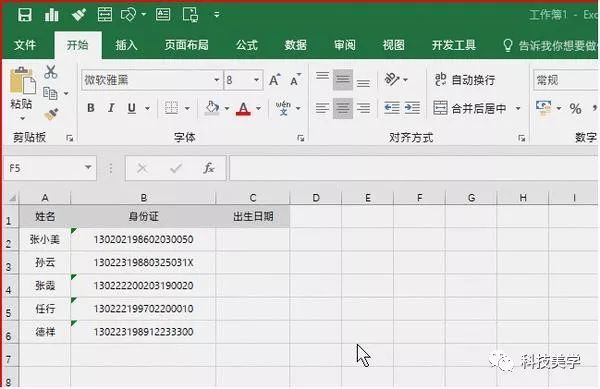The image size is (600, 389).
Task: Click the accounting currency format icon
Action: pyautogui.click(x=544, y=108)
